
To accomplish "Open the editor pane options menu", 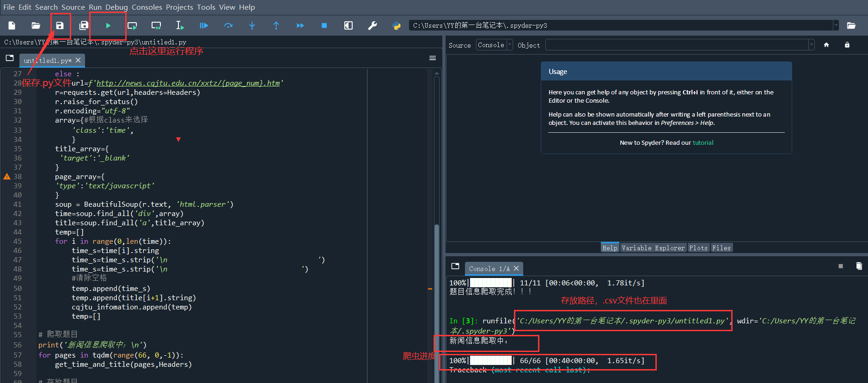I will [433, 58].
